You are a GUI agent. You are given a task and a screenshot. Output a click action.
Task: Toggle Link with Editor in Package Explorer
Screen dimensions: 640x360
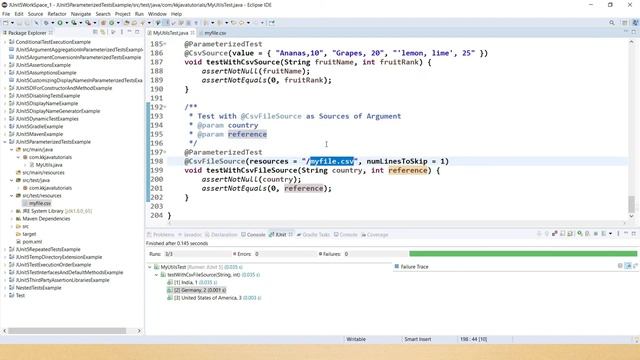(103, 32)
